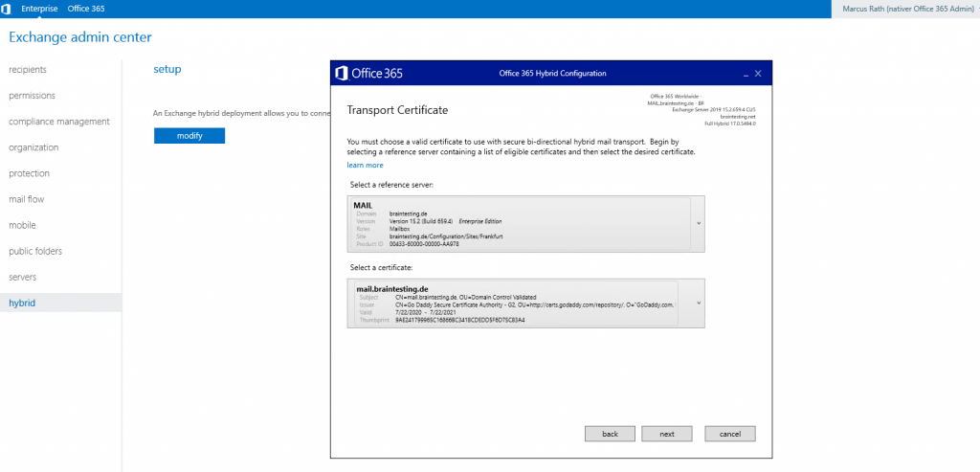This screenshot has height=472, width=980.
Task: Click the Product ID value 00433-60000-00000-AA978
Action: click(424, 244)
